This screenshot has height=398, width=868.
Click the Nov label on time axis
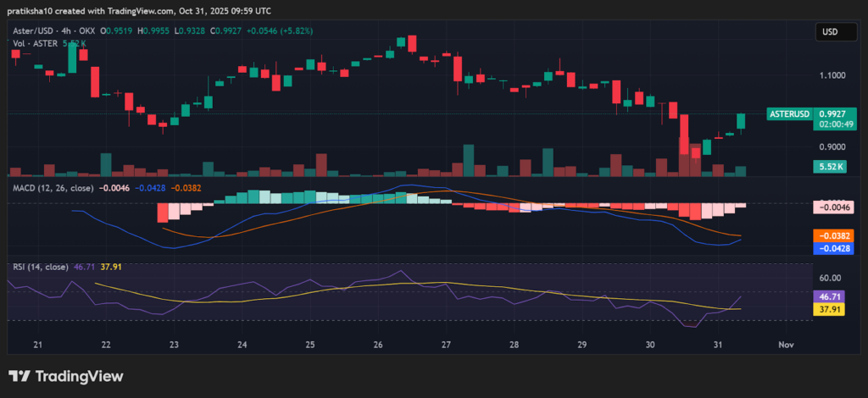point(785,345)
